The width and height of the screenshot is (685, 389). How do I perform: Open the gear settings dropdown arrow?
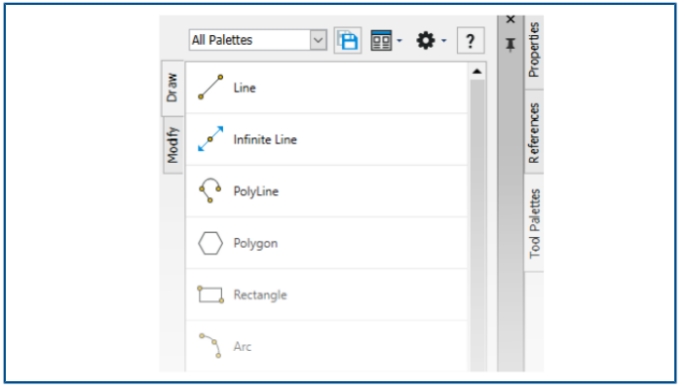tap(444, 41)
